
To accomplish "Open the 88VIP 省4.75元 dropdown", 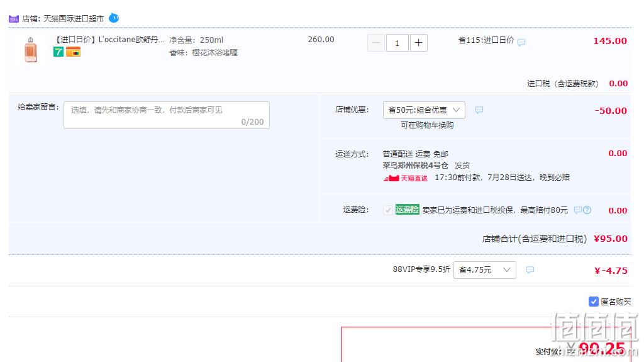I will point(485,270).
